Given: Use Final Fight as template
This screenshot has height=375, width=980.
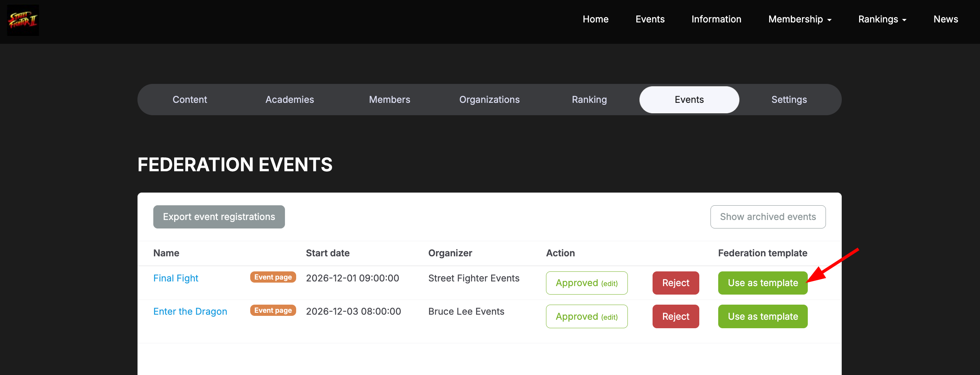Looking at the screenshot, I should tap(763, 283).
